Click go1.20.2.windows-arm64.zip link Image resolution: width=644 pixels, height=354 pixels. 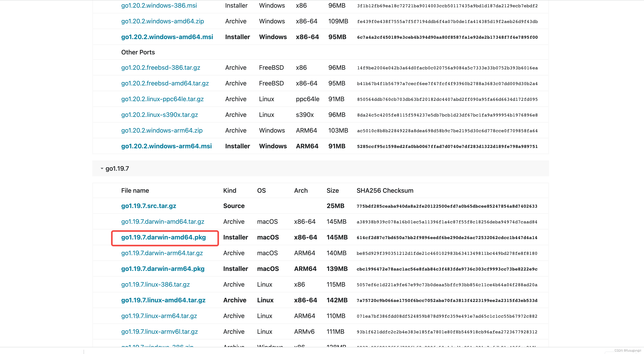[x=162, y=130]
